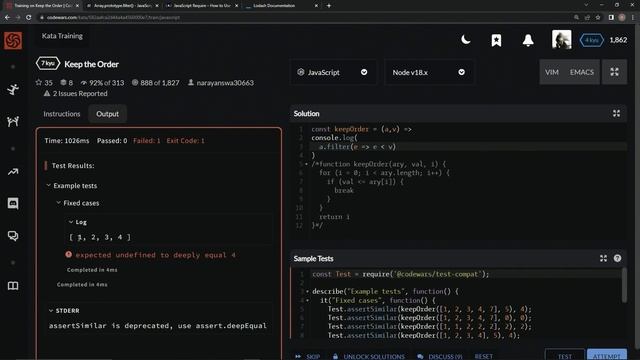Open the user profile avatar
The image size is (640, 360).
pos(562,40)
